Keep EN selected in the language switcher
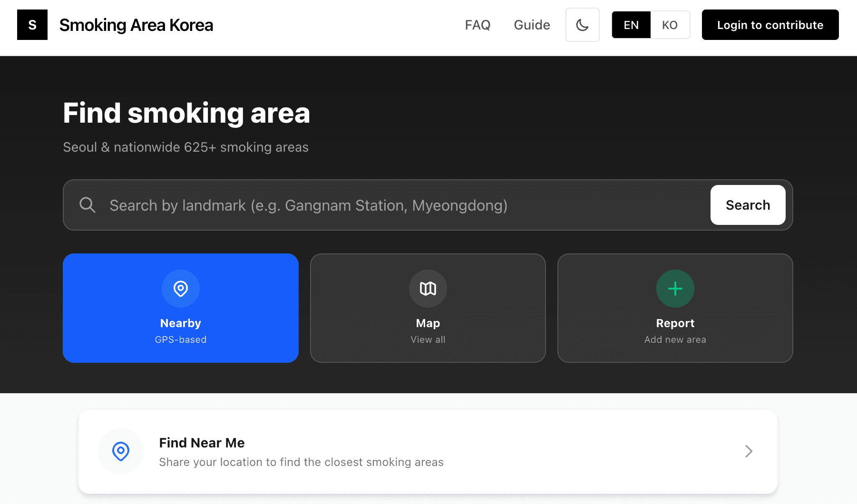 click(631, 25)
